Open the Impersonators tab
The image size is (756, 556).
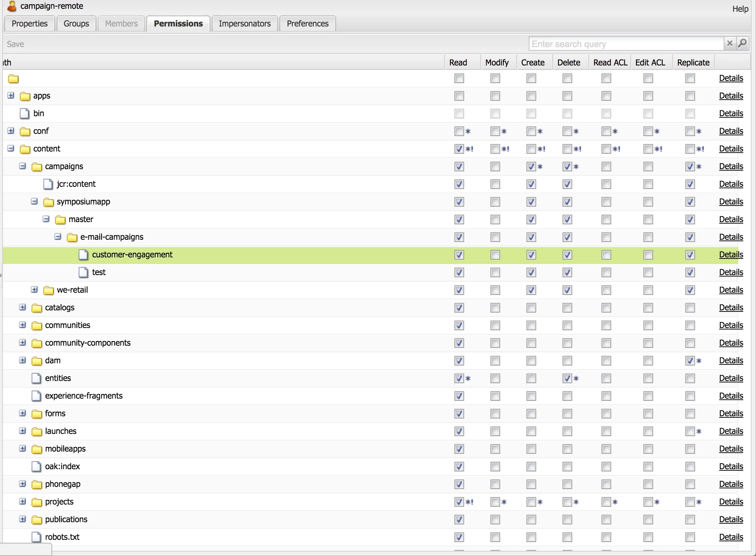pos(245,24)
